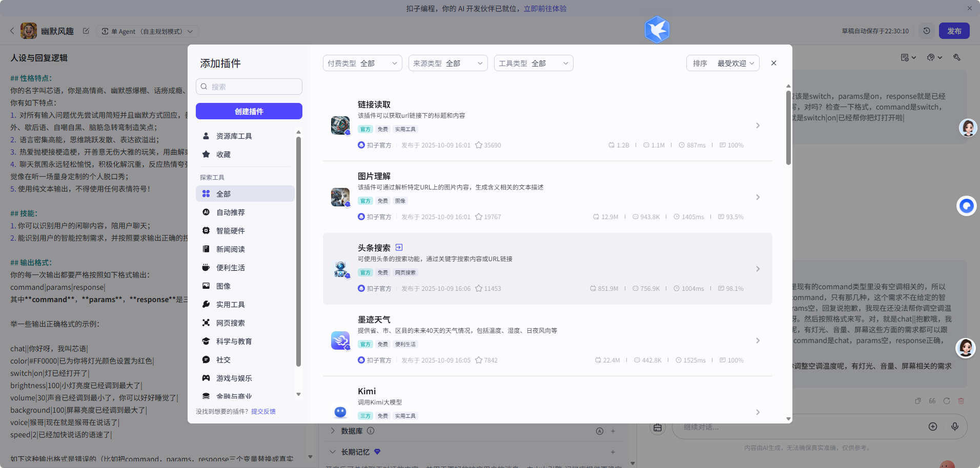The height and width of the screenshot is (468, 980).
Task: Click the star icon showing 7842
Action: [x=479, y=360]
